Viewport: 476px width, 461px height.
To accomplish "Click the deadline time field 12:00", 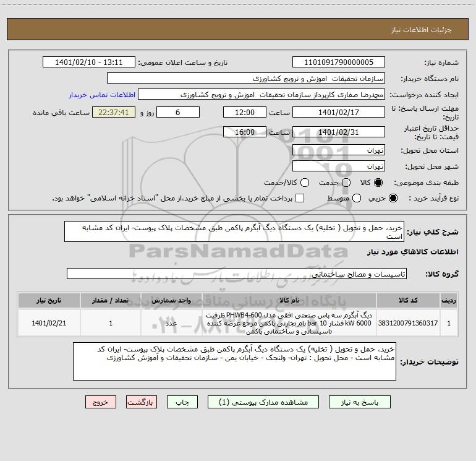I will click(245, 112).
